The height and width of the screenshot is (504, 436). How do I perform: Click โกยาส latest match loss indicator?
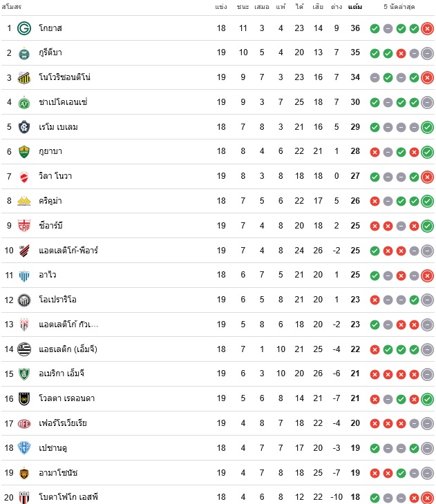[x=427, y=28]
